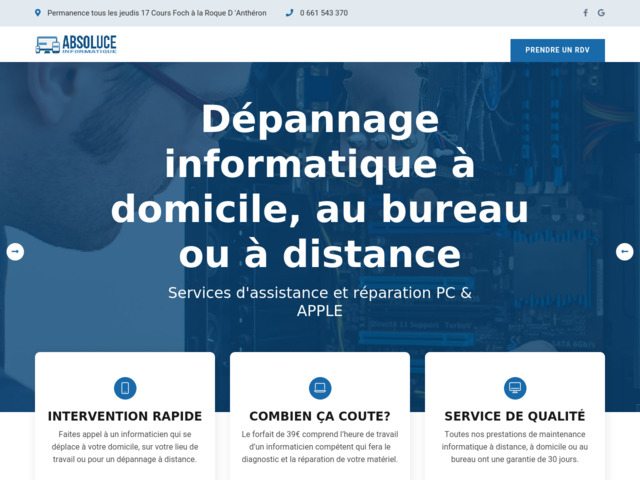Call phone number 0 661 543 370
The width and height of the screenshot is (640, 480).
tap(324, 13)
